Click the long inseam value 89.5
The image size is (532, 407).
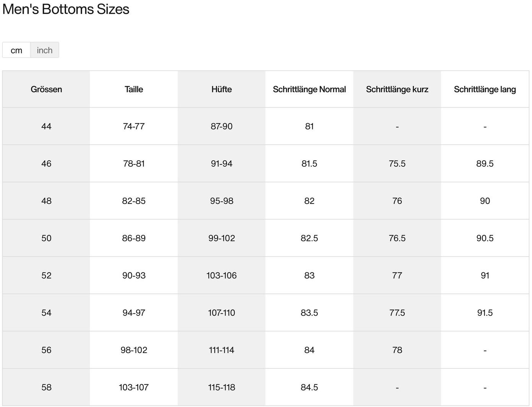coord(485,164)
